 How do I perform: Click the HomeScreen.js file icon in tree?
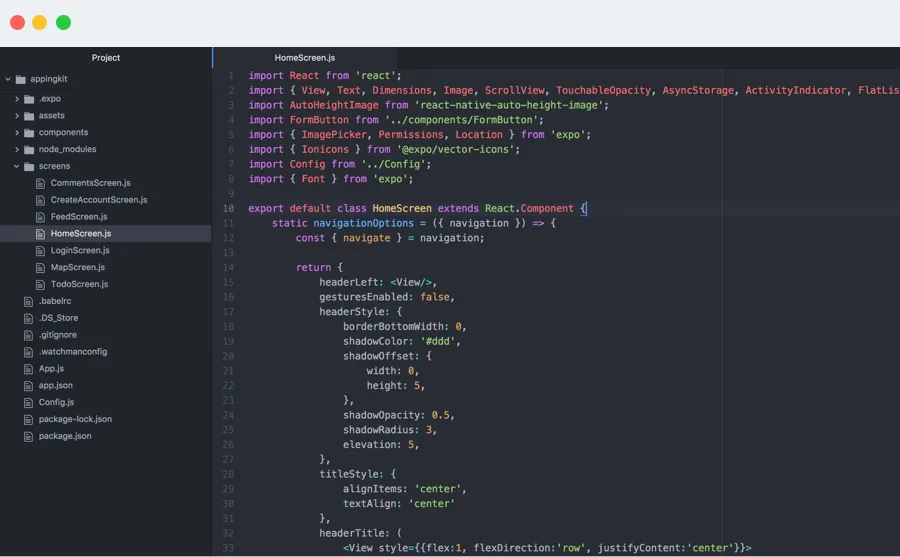click(x=40, y=234)
